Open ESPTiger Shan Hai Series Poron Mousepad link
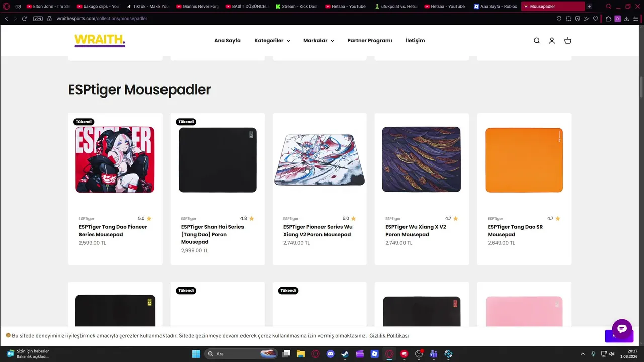The height and width of the screenshot is (362, 644). (212, 234)
